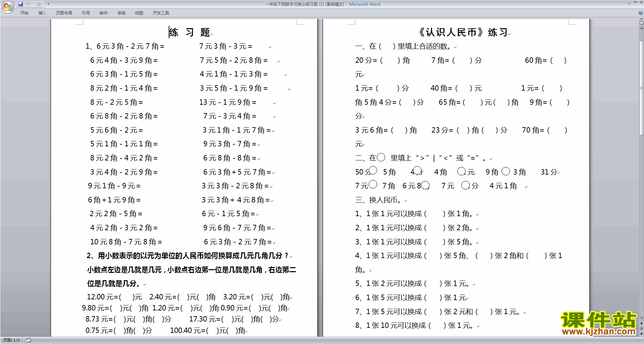644x344 pixels.
Task: Expand Customize Quick Access Toolbar dropdown
Action: [x=48, y=4]
